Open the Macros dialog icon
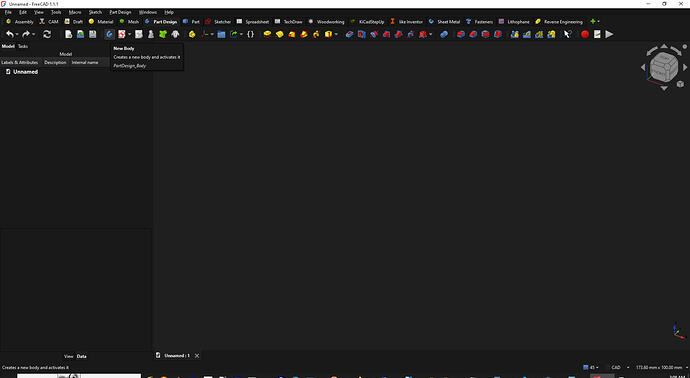The width and height of the screenshot is (690, 378). [x=597, y=34]
